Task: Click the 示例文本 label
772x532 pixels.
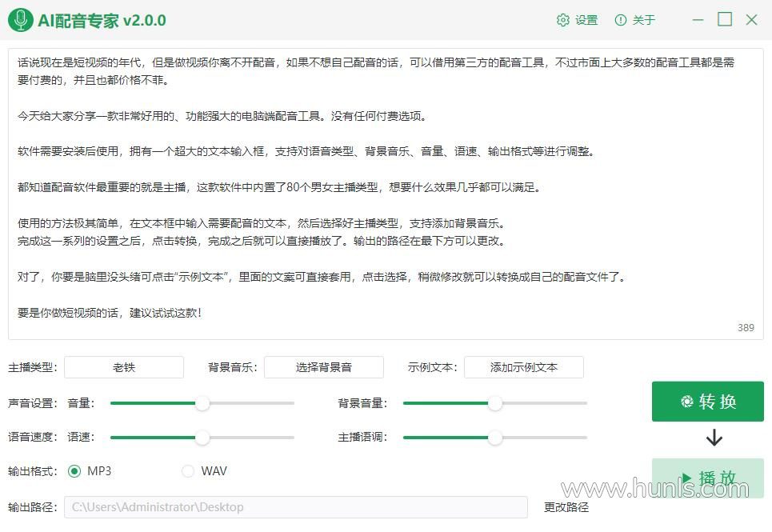Action: (x=432, y=368)
